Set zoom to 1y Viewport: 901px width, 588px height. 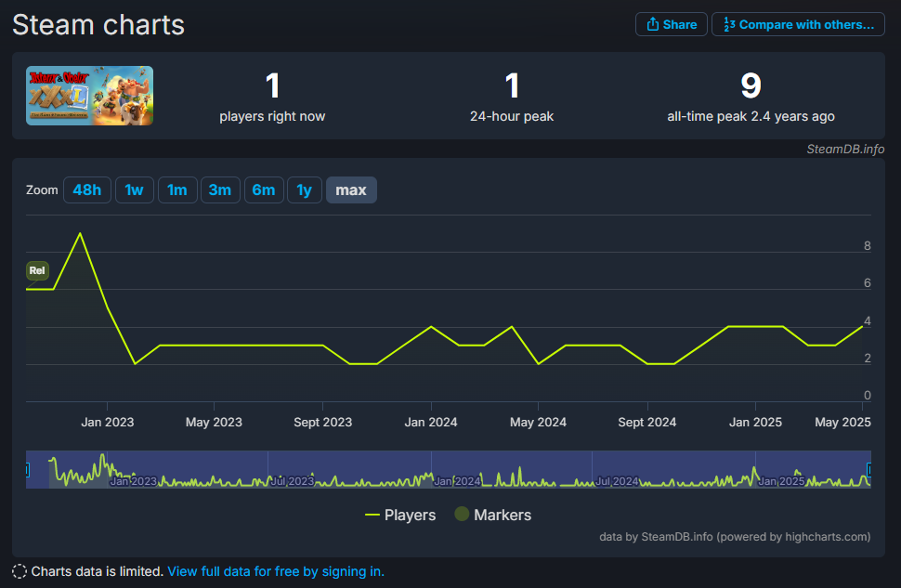(x=304, y=189)
